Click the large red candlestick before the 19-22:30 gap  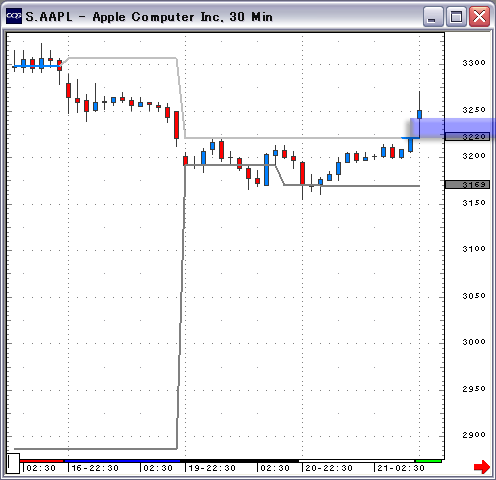pyautogui.click(x=176, y=125)
